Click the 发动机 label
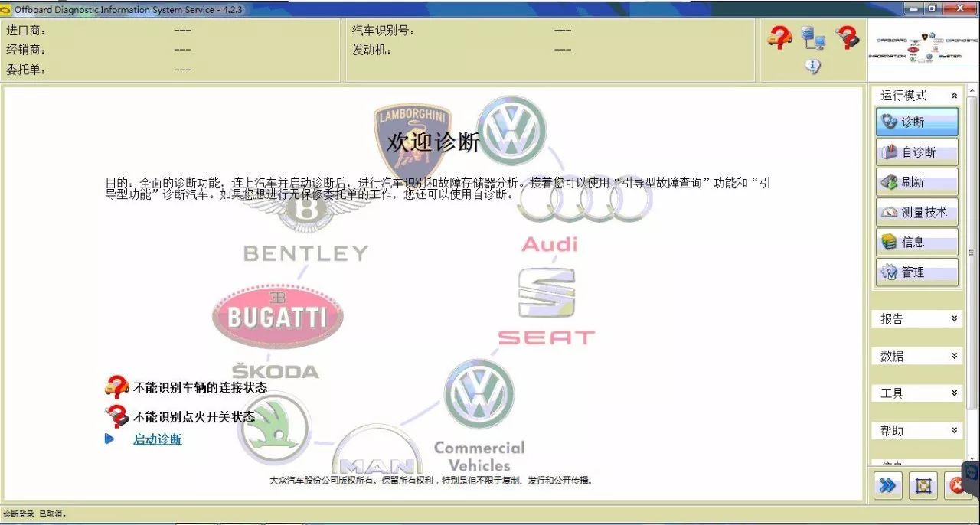Screen dimensions: 980x525 coord(371,50)
